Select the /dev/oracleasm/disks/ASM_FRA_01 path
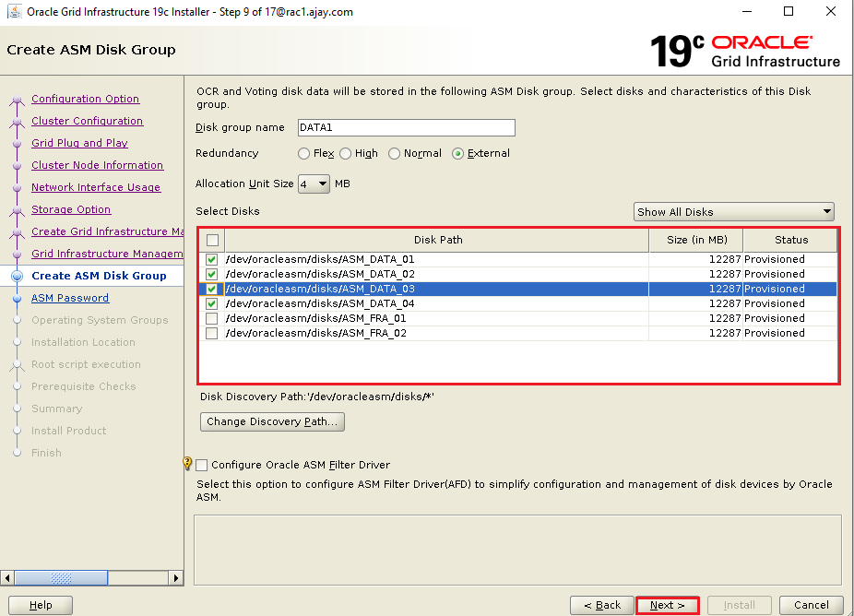Image resolution: width=854 pixels, height=616 pixels. pos(316,318)
